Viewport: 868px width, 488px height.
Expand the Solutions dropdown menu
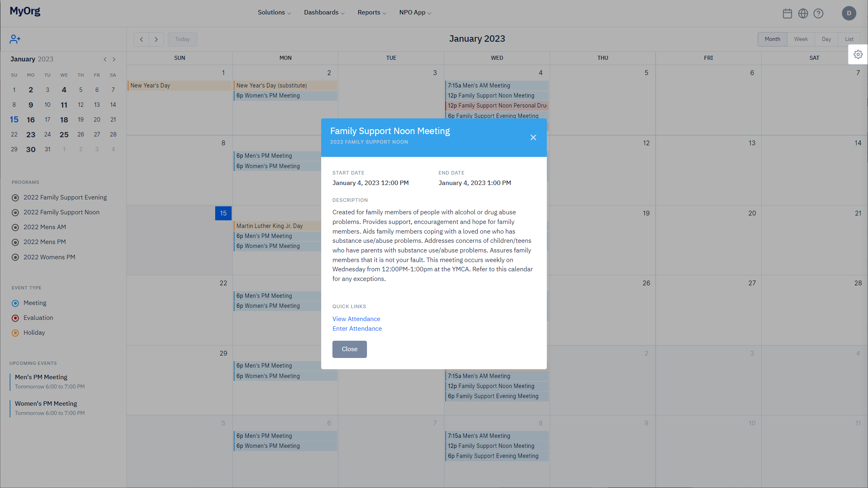pos(274,12)
